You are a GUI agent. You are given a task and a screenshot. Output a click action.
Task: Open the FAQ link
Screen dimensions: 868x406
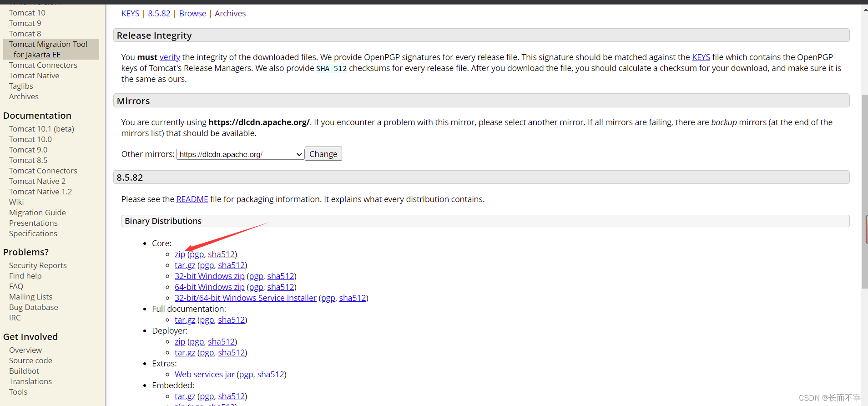(16, 286)
